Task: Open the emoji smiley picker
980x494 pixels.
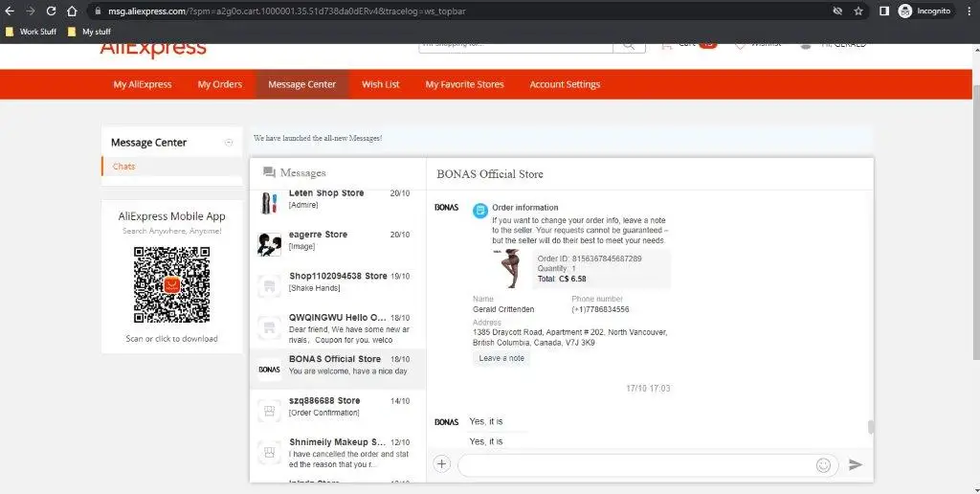Action: [824, 465]
